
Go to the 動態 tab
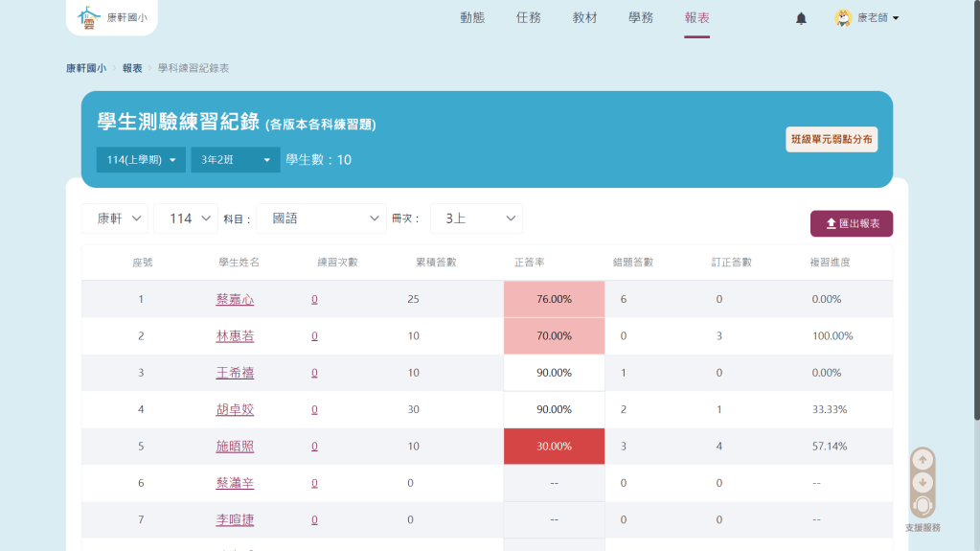pyautogui.click(x=472, y=18)
